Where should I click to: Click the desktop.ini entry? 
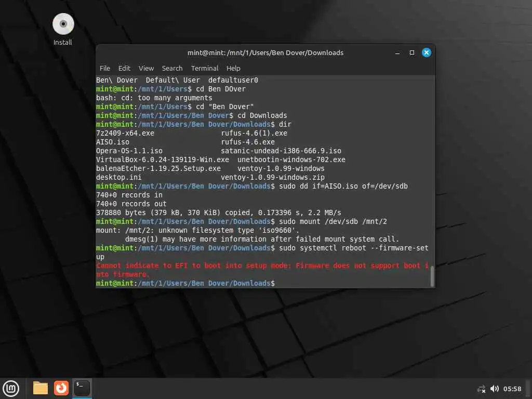pos(119,177)
